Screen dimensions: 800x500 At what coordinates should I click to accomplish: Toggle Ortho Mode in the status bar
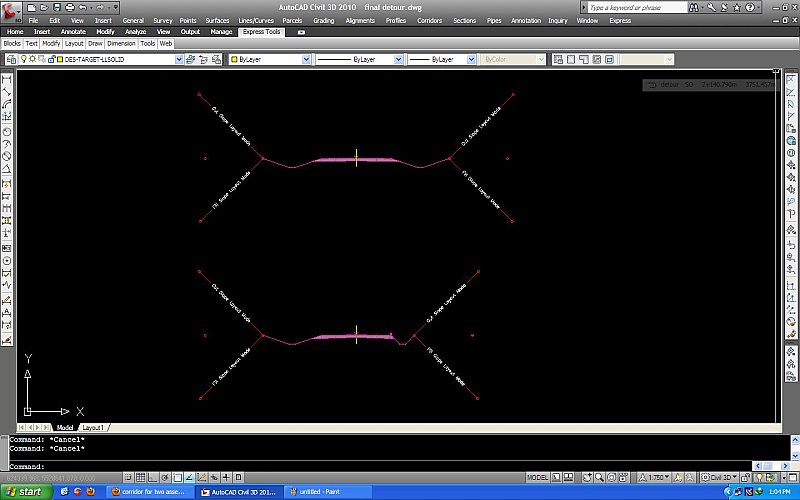pyautogui.click(x=153, y=478)
